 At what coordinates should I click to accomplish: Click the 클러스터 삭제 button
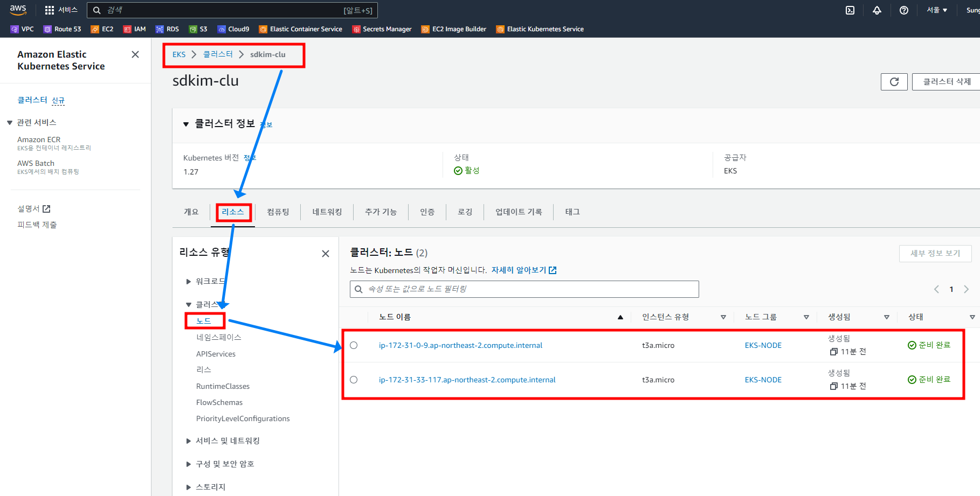coord(947,82)
